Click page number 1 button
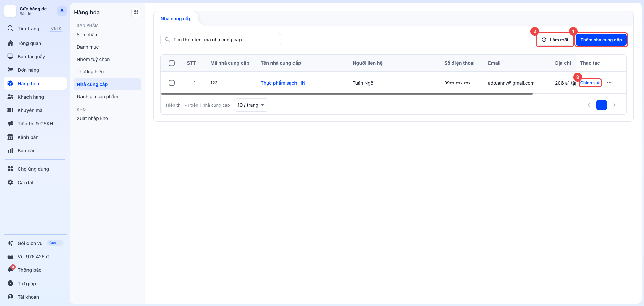The width and height of the screenshot is (644, 306). click(x=602, y=105)
